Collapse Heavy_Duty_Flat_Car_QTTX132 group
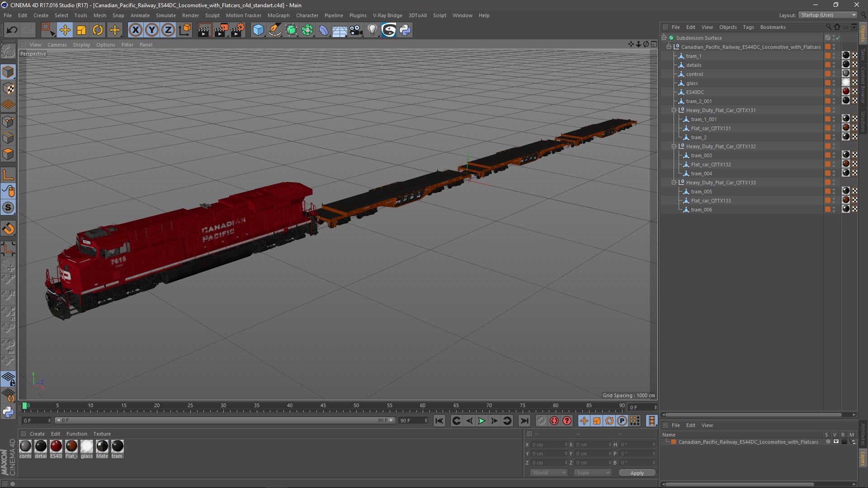 [x=674, y=146]
